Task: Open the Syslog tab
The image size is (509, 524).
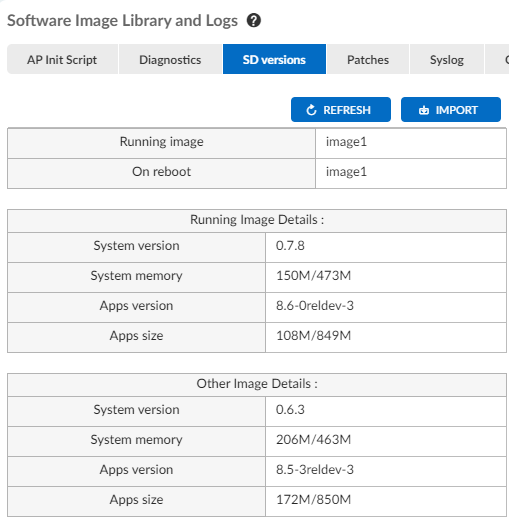Action: click(447, 59)
